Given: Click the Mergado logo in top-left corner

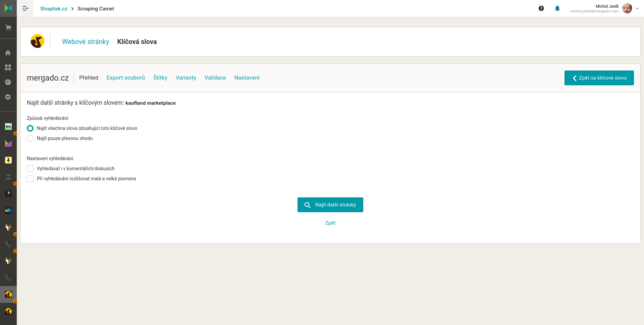Looking at the screenshot, I should (x=8, y=8).
